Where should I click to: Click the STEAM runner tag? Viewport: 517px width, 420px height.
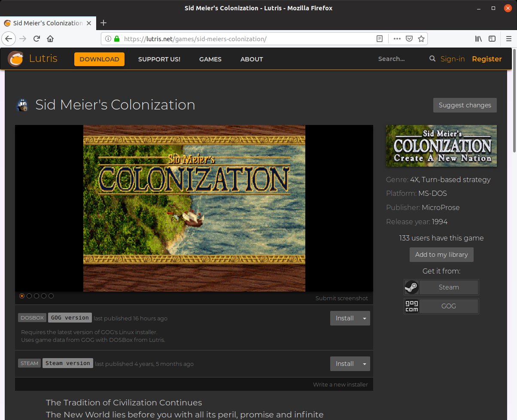click(x=29, y=364)
